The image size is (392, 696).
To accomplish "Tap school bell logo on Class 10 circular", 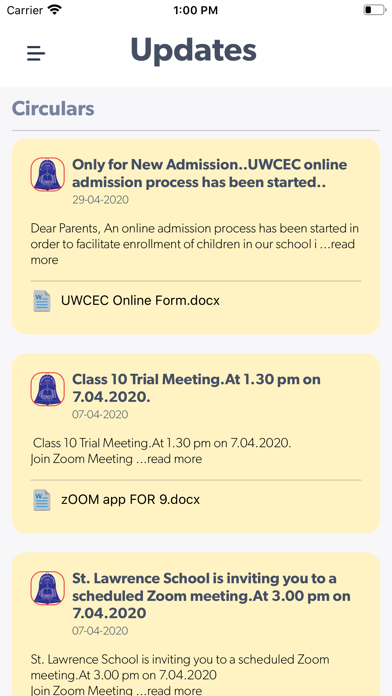I will click(48, 389).
